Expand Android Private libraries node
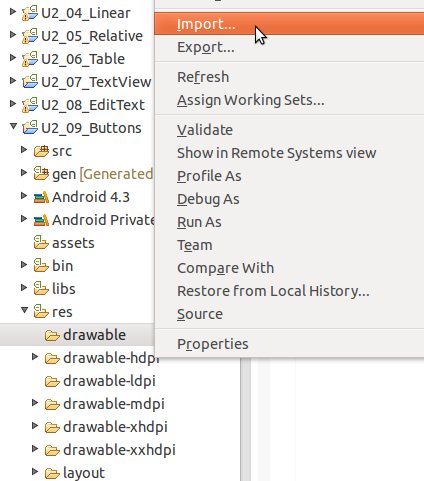This screenshot has height=481, width=424. 24,218
